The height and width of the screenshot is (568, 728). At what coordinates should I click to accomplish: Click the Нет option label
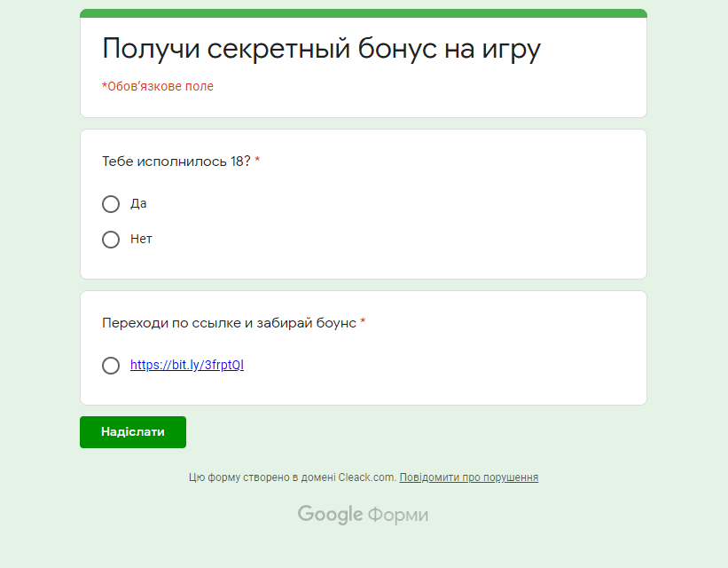pyautogui.click(x=141, y=239)
